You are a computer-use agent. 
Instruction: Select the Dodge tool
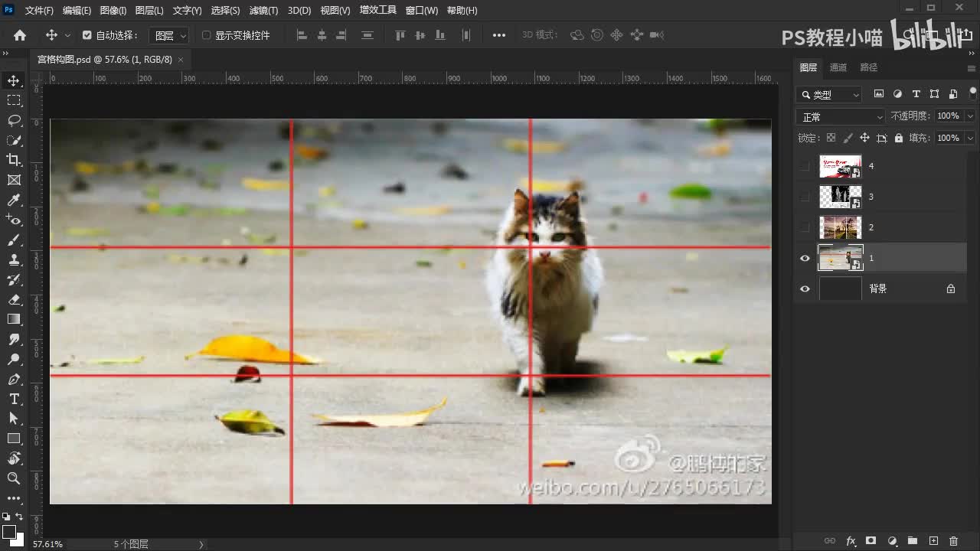14,359
